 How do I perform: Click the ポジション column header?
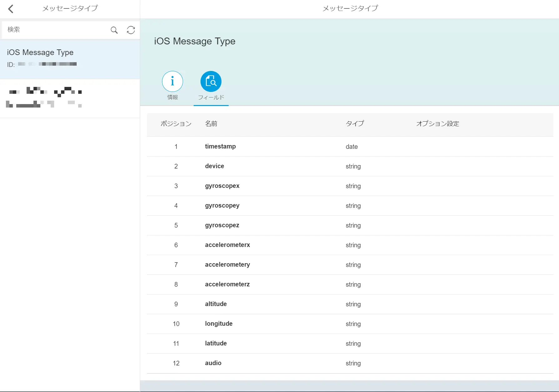176,124
